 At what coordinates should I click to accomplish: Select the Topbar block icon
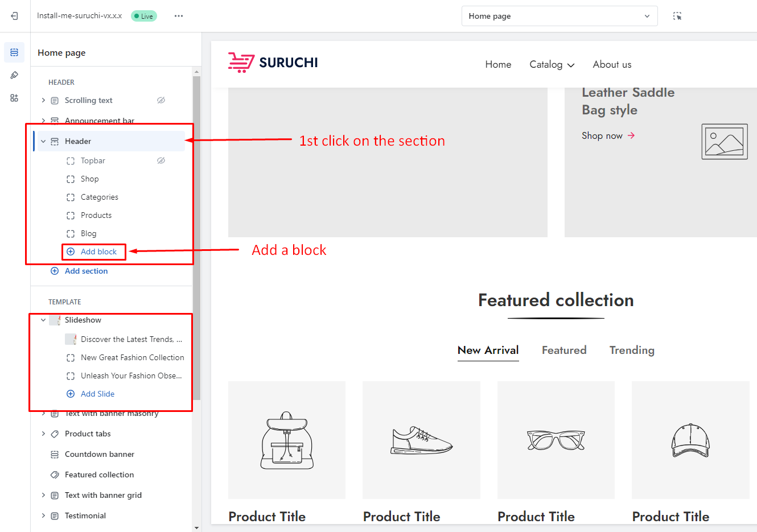[x=71, y=161]
